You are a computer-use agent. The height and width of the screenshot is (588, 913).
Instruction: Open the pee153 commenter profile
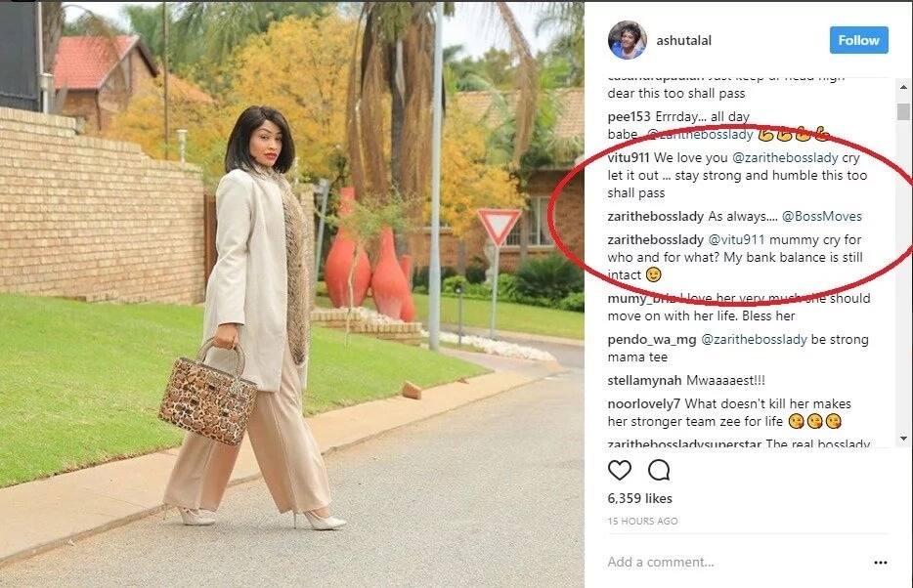[629, 117]
